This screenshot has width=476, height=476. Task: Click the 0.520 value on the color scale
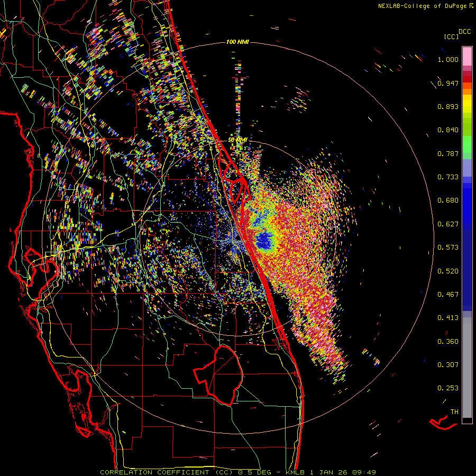(448, 271)
